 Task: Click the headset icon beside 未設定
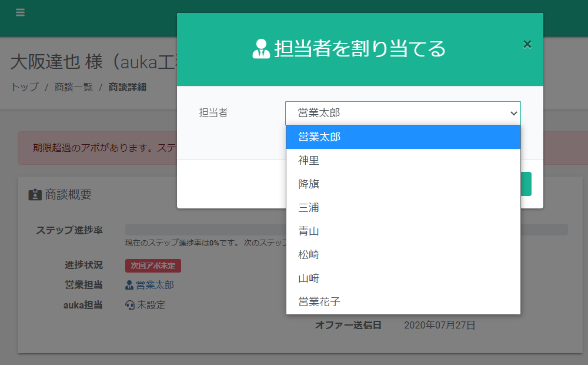(130, 305)
